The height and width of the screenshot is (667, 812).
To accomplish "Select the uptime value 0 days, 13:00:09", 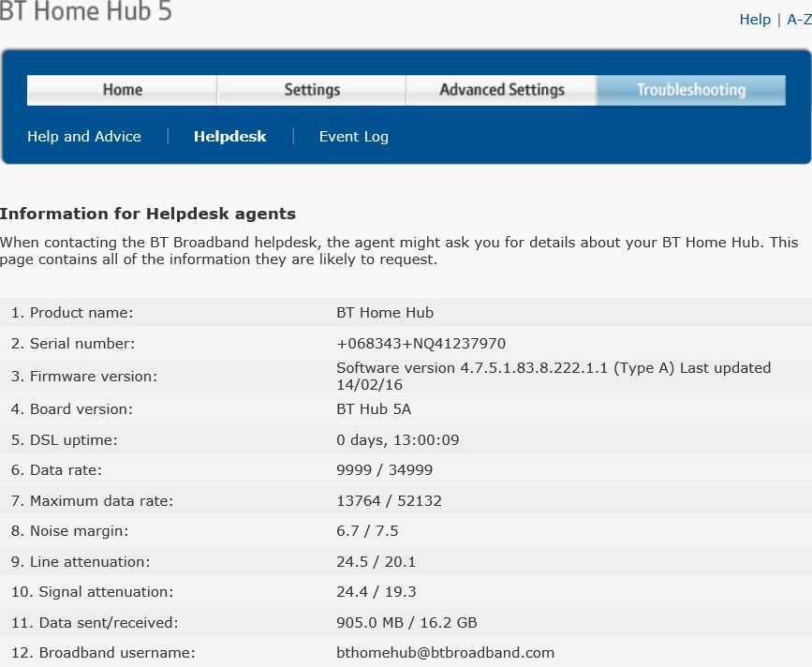I will point(398,440).
